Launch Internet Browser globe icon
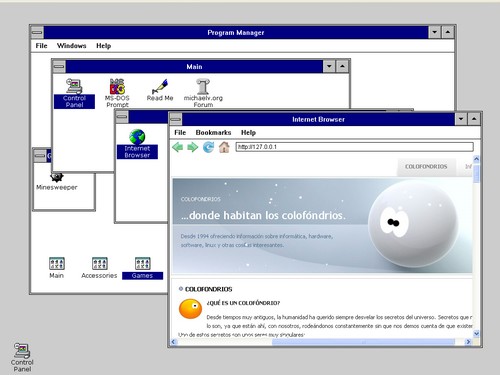This screenshot has height=375, width=500. click(137, 144)
